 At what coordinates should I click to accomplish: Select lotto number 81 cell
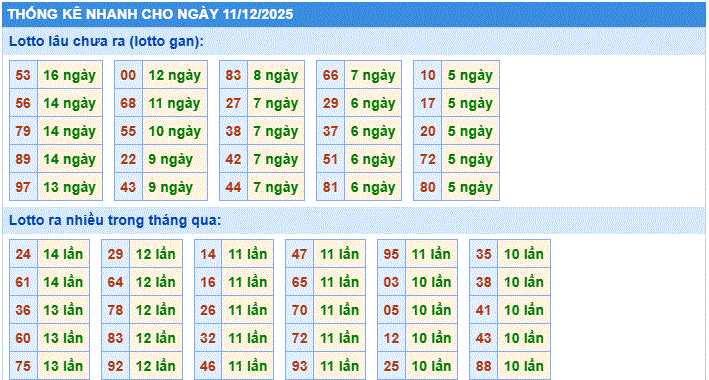coord(331,187)
